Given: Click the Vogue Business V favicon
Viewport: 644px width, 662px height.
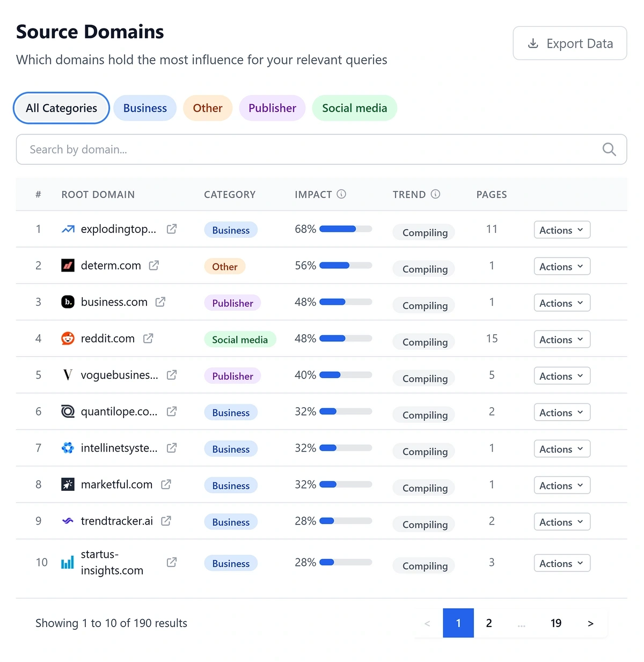Looking at the screenshot, I should 68,375.
